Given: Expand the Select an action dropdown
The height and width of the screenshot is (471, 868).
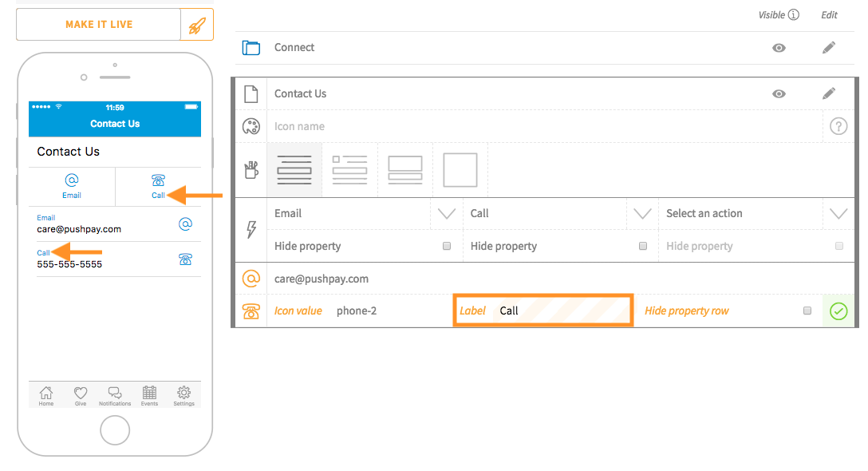Looking at the screenshot, I should click(838, 213).
